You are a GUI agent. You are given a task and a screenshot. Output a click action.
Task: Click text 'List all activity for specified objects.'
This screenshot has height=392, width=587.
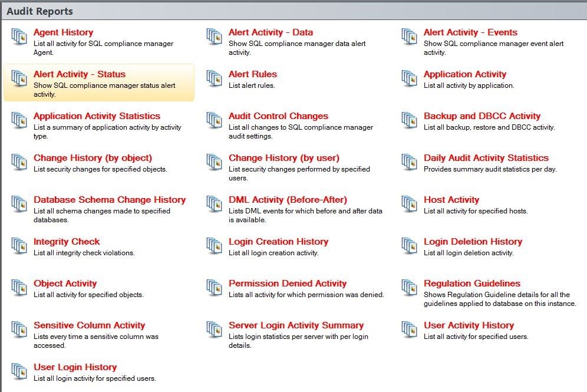(x=88, y=295)
